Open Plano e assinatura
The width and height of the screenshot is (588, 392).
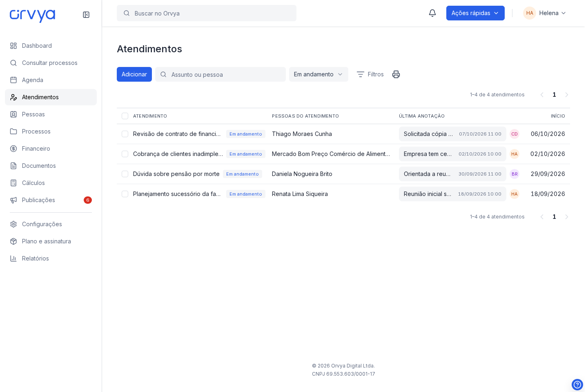51,241
